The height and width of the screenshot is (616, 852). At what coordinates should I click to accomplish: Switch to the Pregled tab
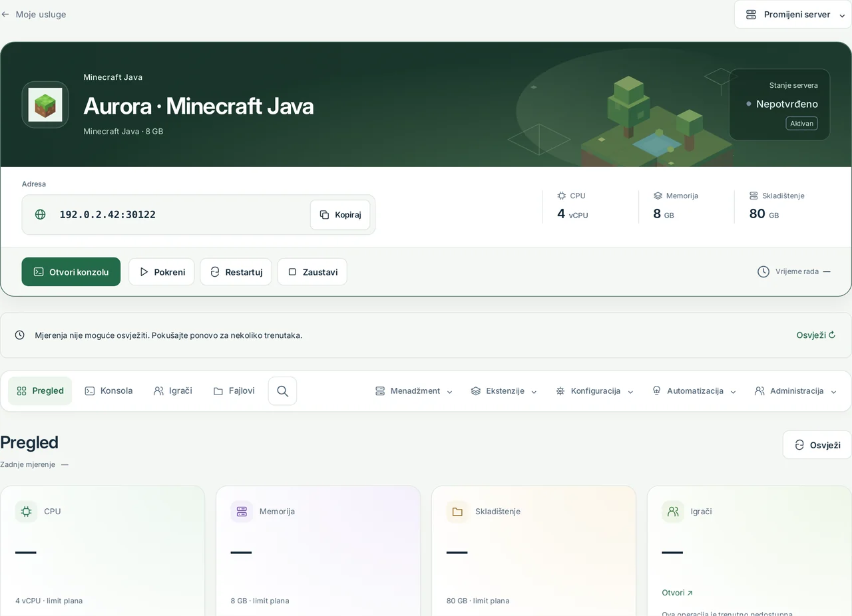click(x=40, y=391)
